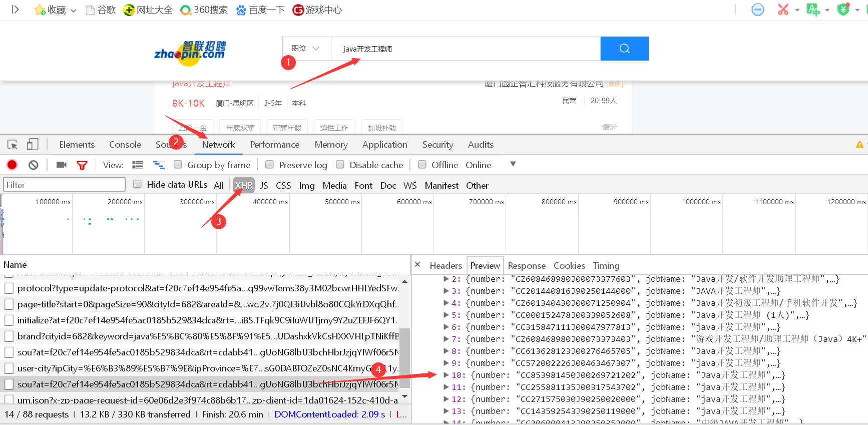Click the blue magnifier search button
The image size is (868, 425).
point(624,49)
